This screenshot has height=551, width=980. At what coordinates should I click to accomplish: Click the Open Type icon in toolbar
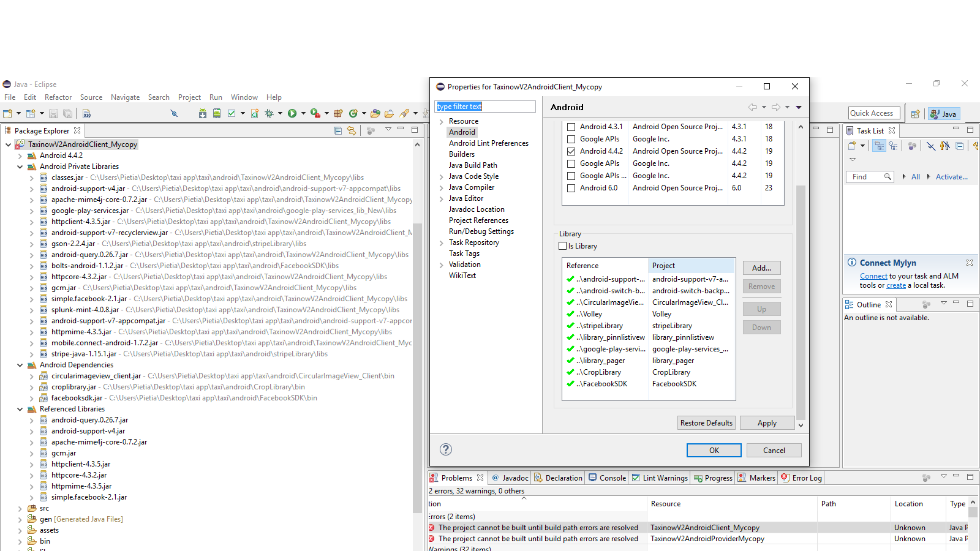pyautogui.click(x=375, y=113)
